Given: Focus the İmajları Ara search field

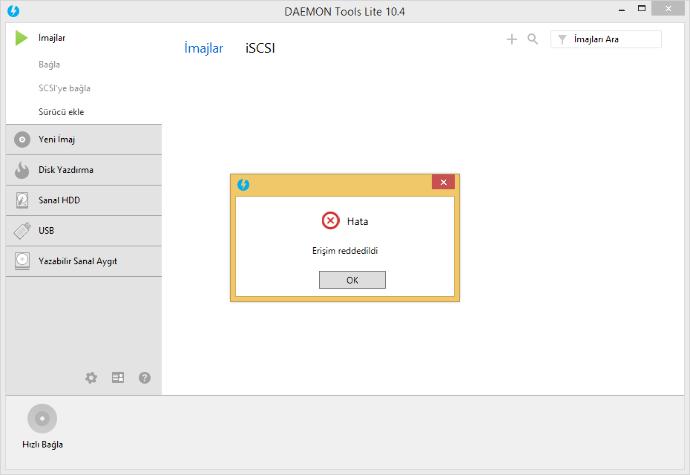Looking at the screenshot, I should [x=606, y=39].
